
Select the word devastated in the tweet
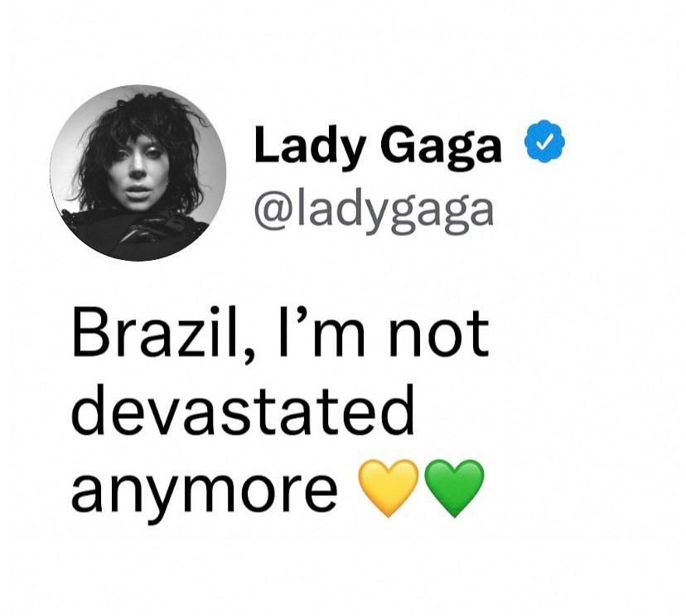point(243,409)
